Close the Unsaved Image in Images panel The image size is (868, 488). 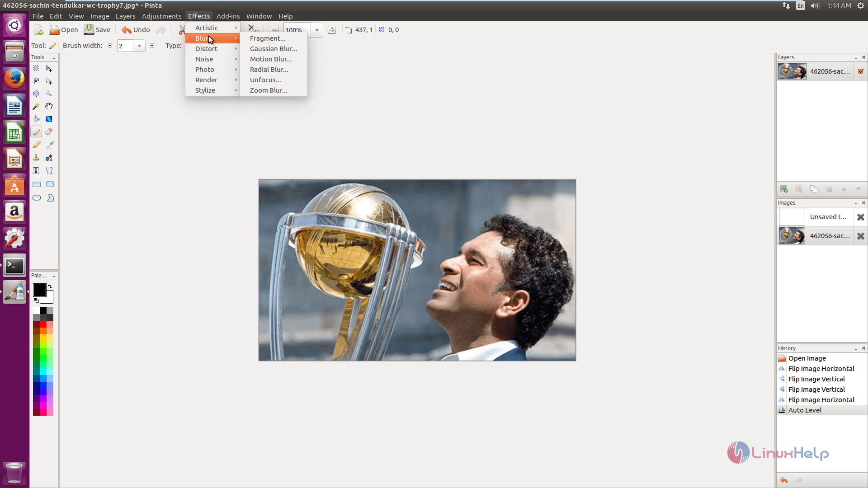[861, 217]
